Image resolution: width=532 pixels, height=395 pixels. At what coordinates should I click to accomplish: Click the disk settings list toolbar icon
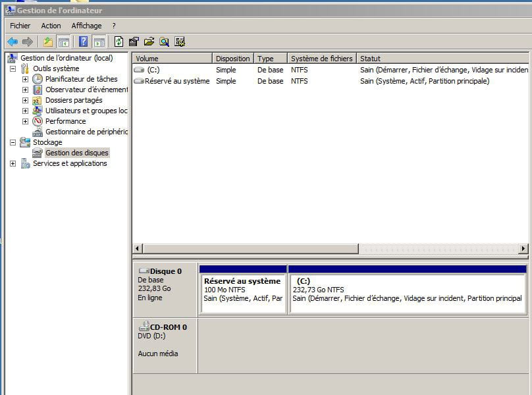(180, 41)
